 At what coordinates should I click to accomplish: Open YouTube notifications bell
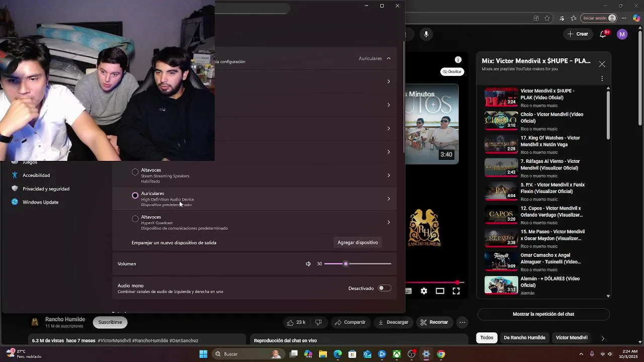tap(603, 34)
